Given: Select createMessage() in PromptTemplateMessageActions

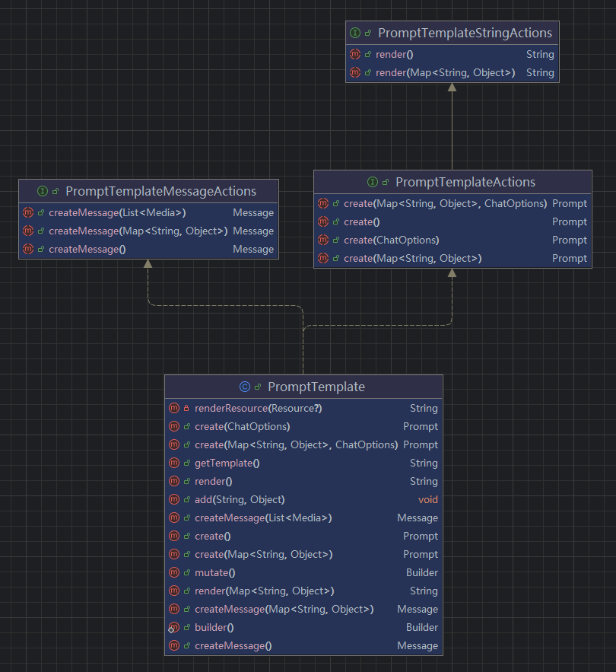Looking at the screenshot, I should click(87, 249).
